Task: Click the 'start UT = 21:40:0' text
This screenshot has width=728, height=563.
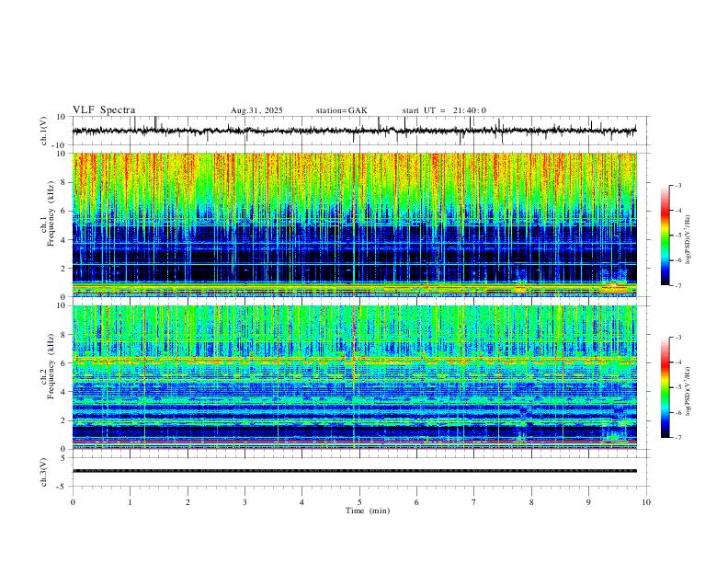Action: pos(444,110)
